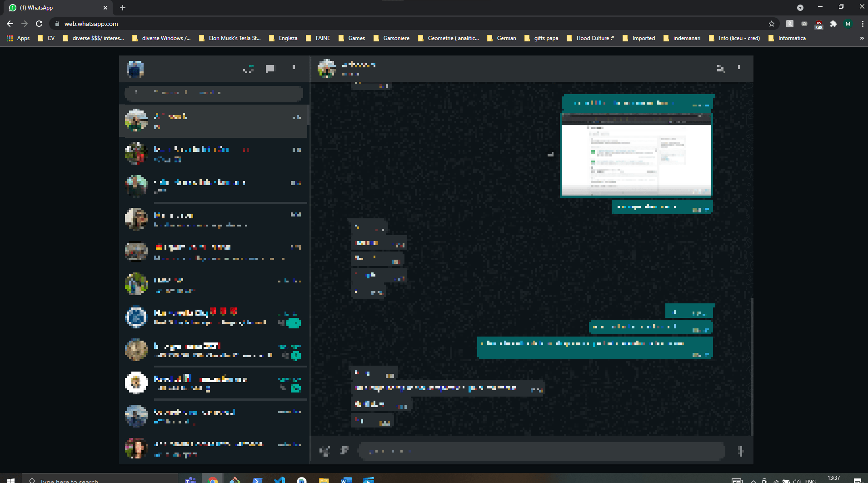868x483 pixels.
Task: Navigate back with the browser back button
Action: [10, 24]
